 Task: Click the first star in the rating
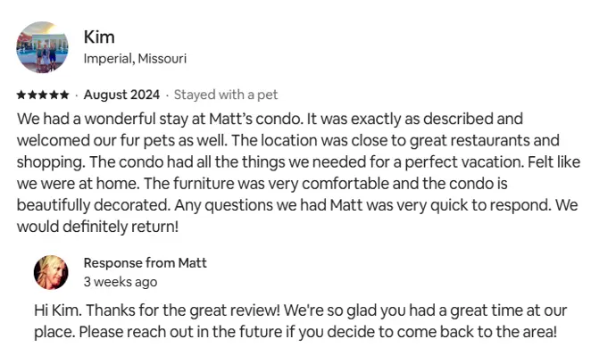pyautogui.click(x=21, y=95)
